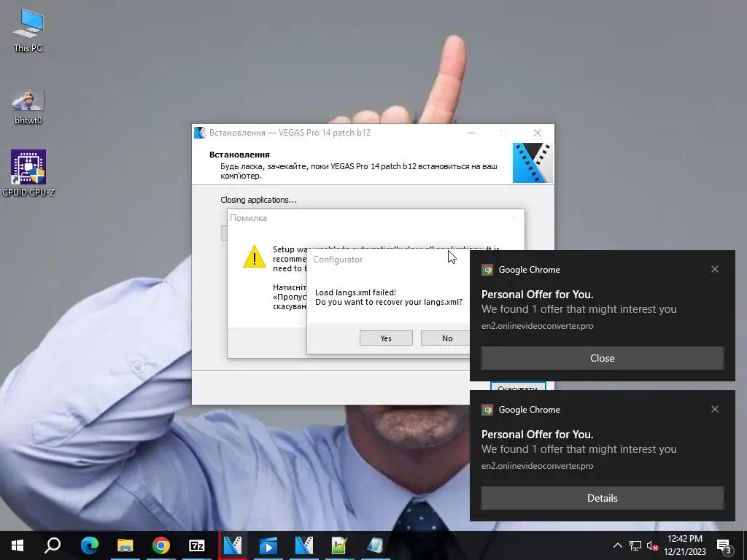
Task: Open the This PC desktop icon
Action: (28, 29)
